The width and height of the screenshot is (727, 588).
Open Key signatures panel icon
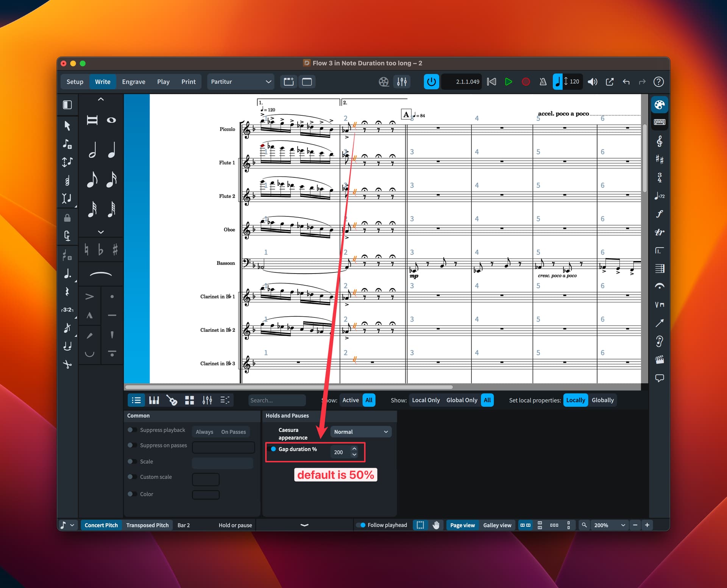click(x=660, y=159)
